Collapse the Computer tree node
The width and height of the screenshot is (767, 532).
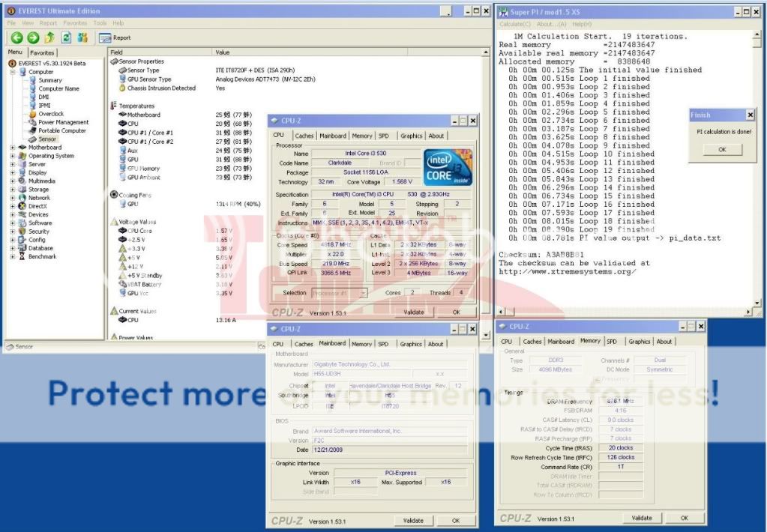point(13,72)
